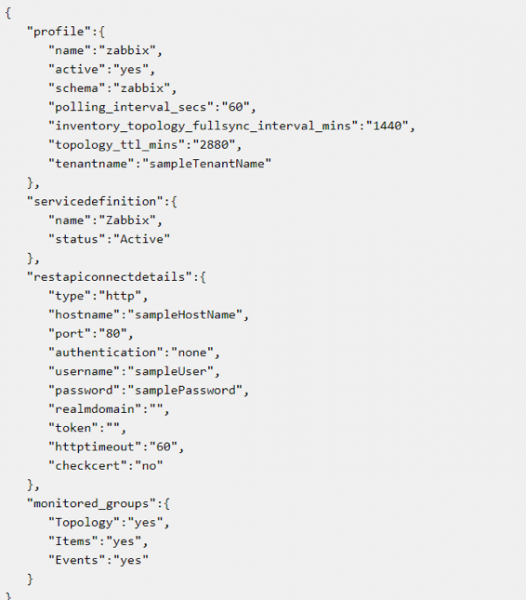Click the "checkcert" key
526x600 pixels.
click(x=88, y=465)
